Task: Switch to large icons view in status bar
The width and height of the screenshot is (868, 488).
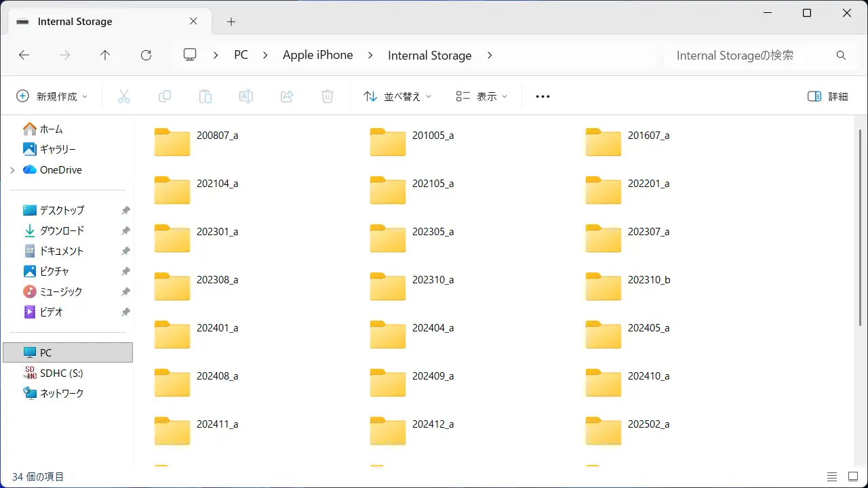Action: [x=851, y=477]
